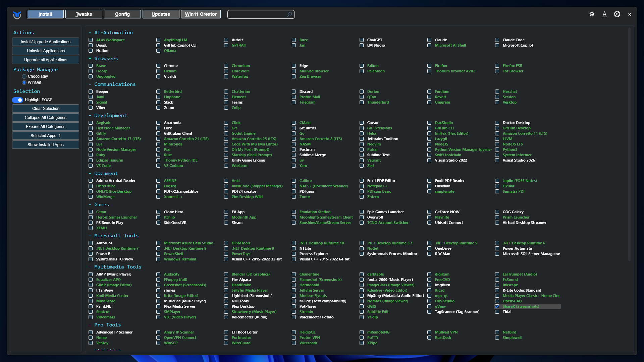Check the Steam checkbox

(226, 223)
